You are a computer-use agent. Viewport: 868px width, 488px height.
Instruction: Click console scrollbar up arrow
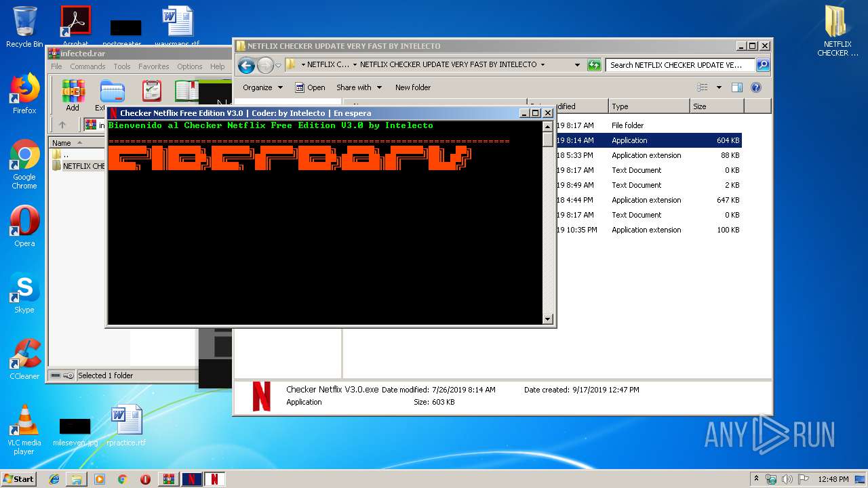pos(548,127)
